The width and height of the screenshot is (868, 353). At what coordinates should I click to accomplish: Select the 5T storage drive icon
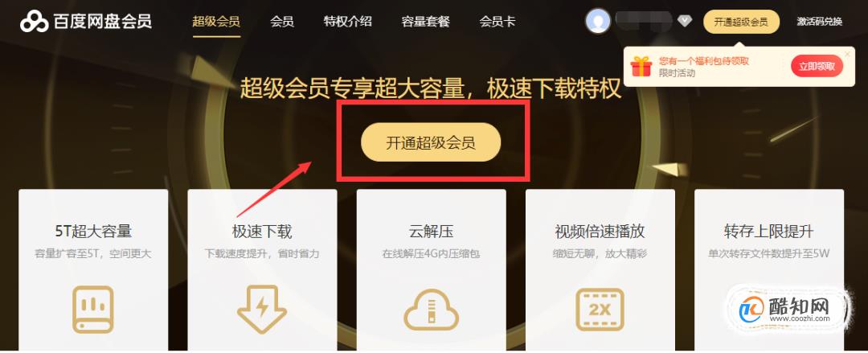pos(93,310)
